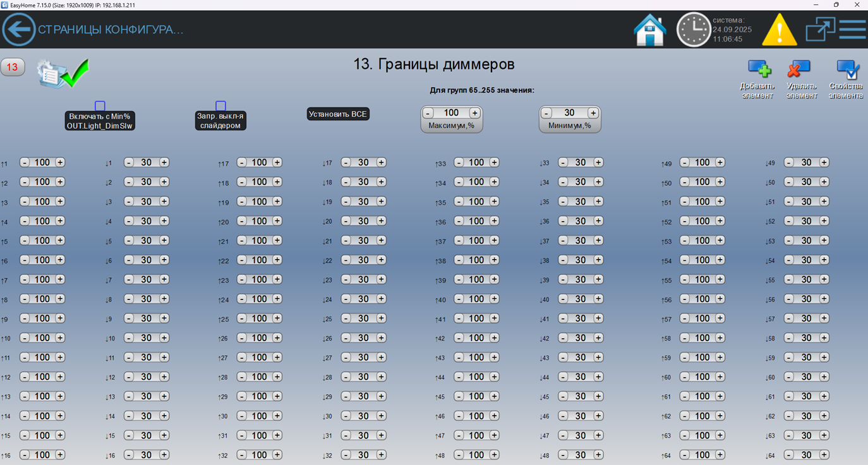868x465 pixels.
Task: Click the back arrow icon
Action: (x=19, y=30)
